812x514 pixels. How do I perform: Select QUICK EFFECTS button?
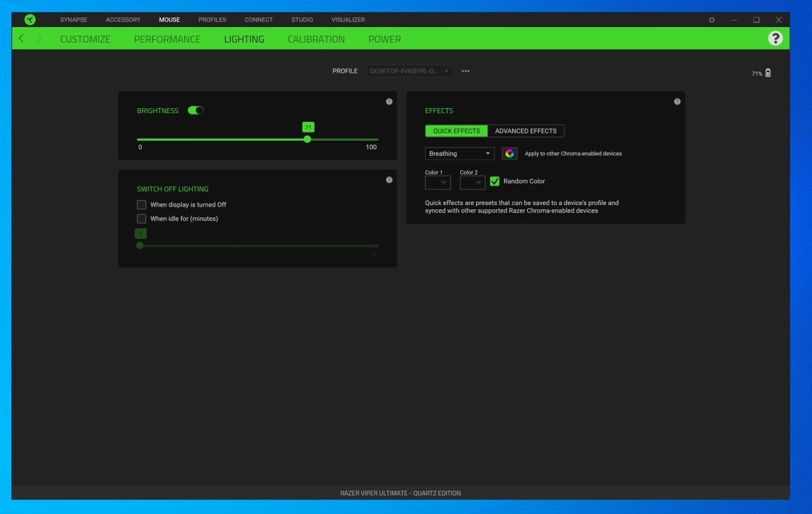456,131
